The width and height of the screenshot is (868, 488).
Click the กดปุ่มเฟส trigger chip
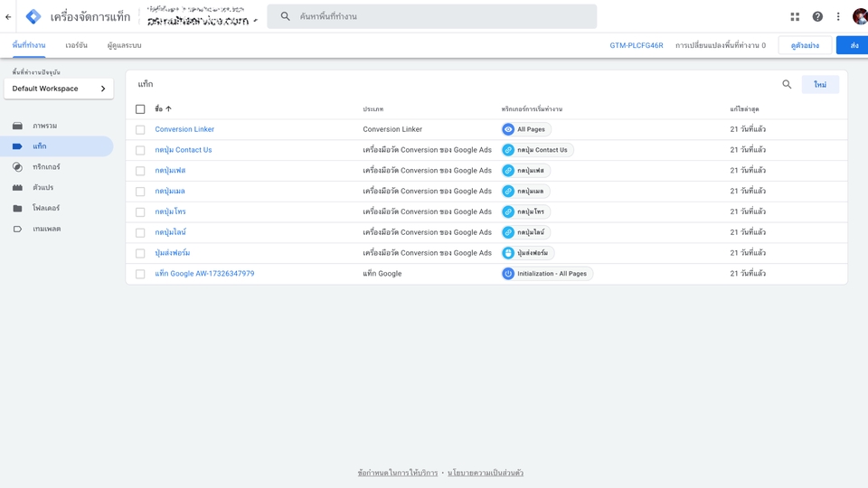tap(526, 171)
